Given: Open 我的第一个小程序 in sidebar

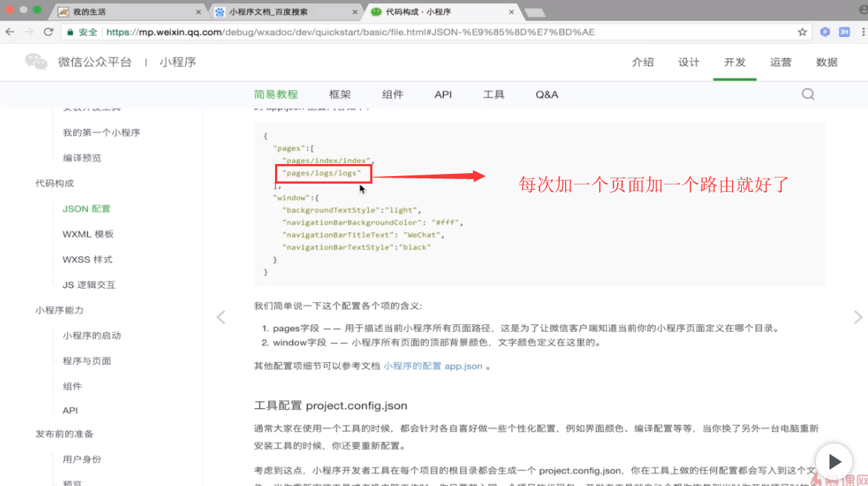Looking at the screenshot, I should pyautogui.click(x=101, y=132).
